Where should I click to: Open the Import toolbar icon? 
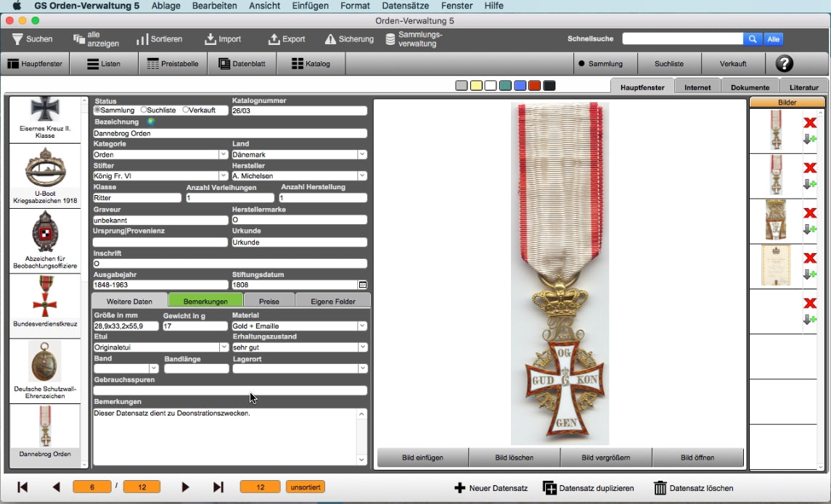tap(210, 39)
